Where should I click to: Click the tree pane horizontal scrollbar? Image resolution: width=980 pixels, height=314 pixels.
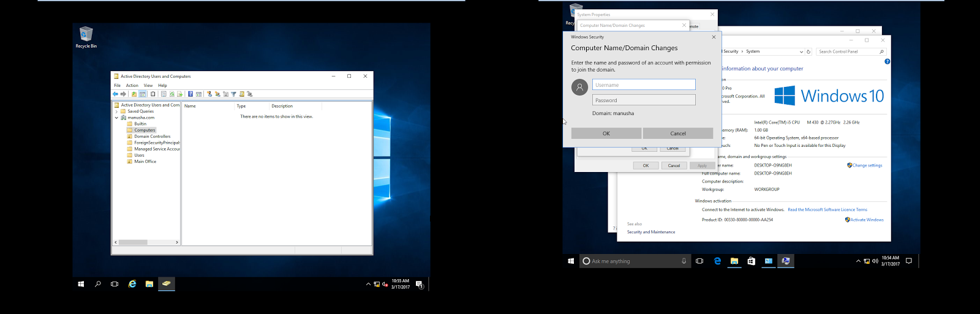[133, 242]
